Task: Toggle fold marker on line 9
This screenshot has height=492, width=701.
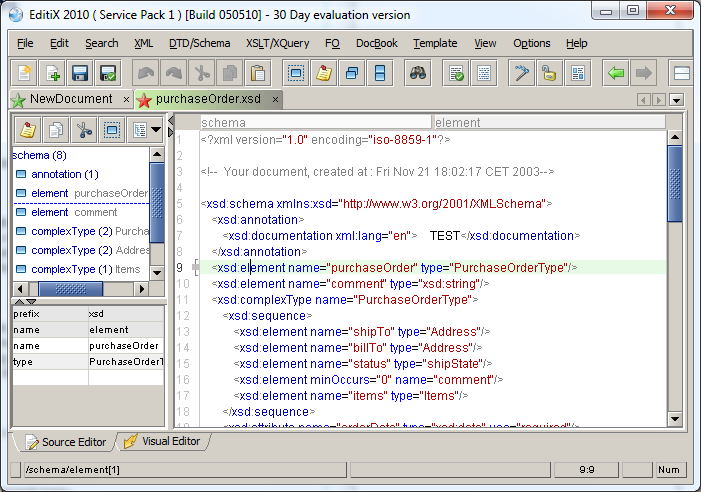Action: pyautogui.click(x=195, y=268)
